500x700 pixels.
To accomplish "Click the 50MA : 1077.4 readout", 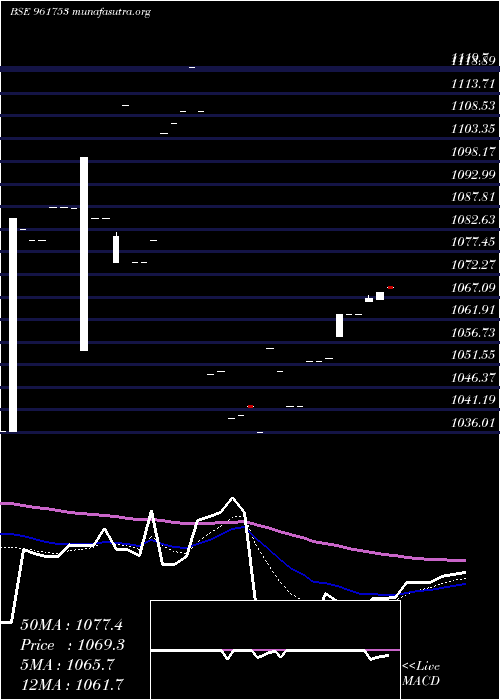I will [71, 625].
